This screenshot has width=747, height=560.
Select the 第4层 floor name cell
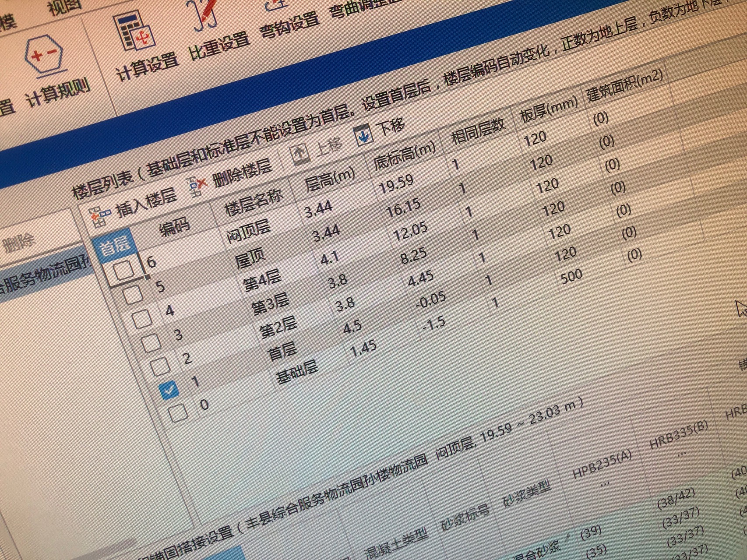tap(262, 281)
